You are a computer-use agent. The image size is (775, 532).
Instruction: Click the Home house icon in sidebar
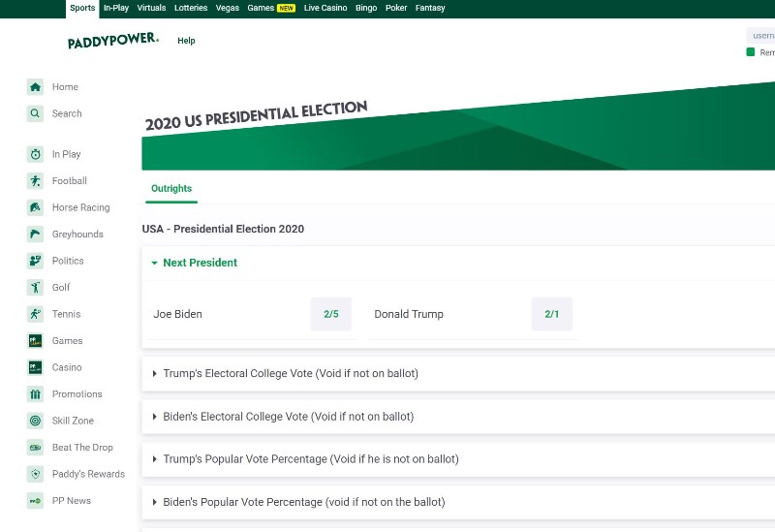(35, 87)
